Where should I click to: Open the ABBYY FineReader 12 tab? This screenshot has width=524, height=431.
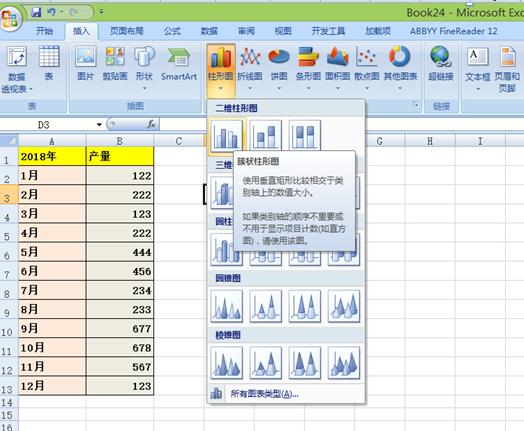(453, 31)
